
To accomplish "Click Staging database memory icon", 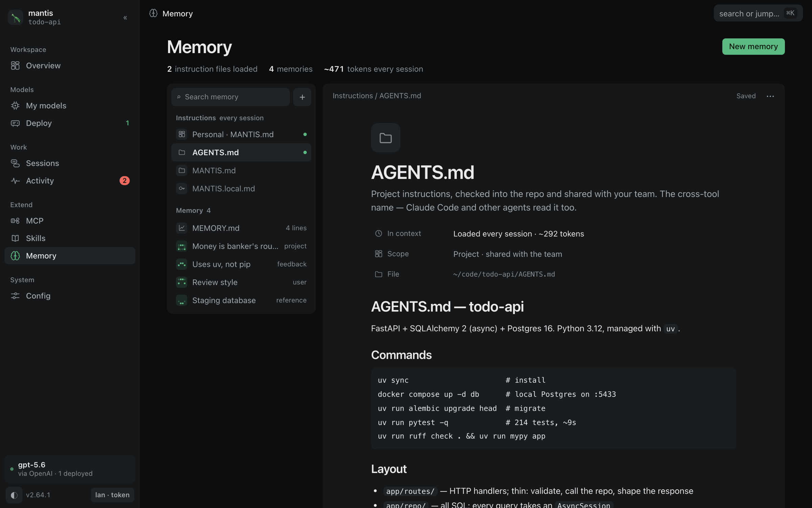I will [x=182, y=300].
